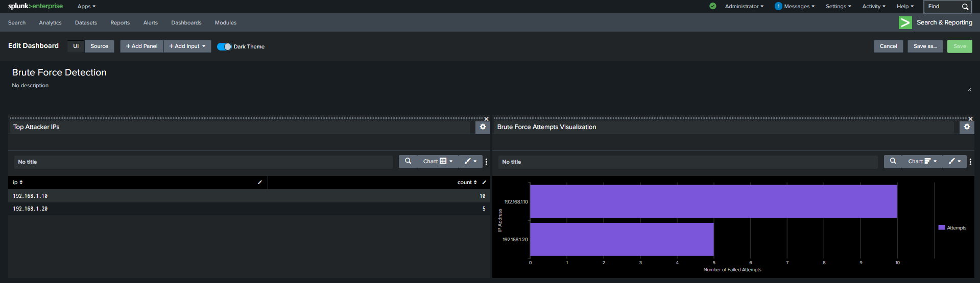Go to the Dashboards tab
Screen dimensions: 980x283
pos(186,23)
